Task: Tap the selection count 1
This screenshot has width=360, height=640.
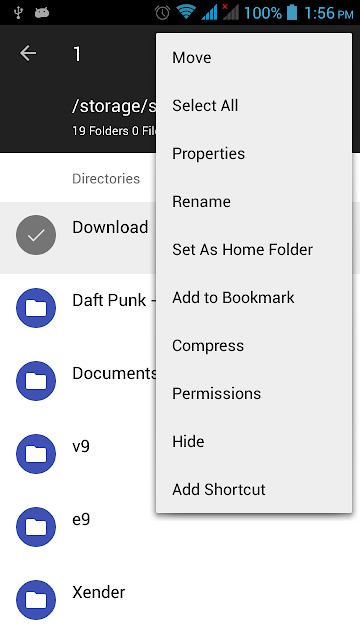Action: (77, 54)
